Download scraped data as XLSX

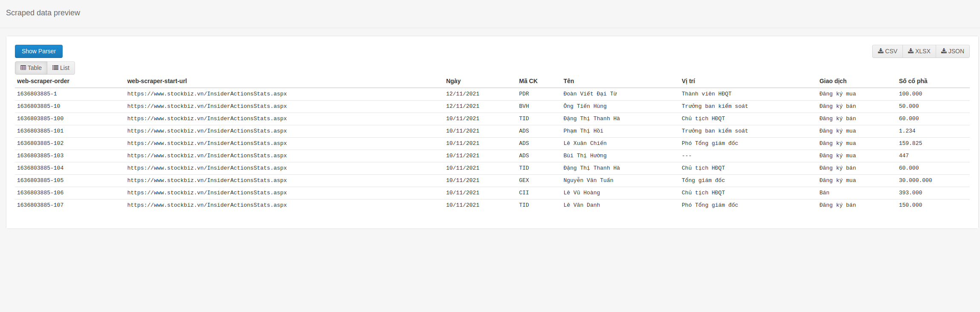click(919, 51)
